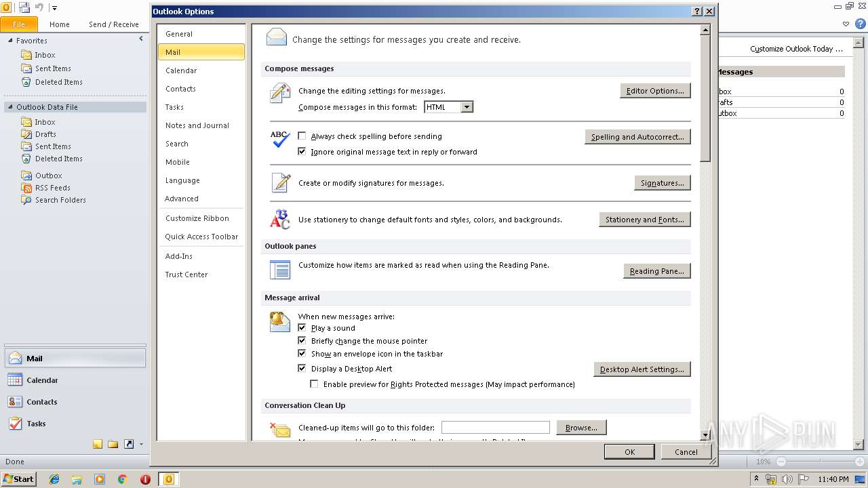Click Customize Outlook Today link
The width and height of the screenshot is (868, 488).
click(796, 49)
